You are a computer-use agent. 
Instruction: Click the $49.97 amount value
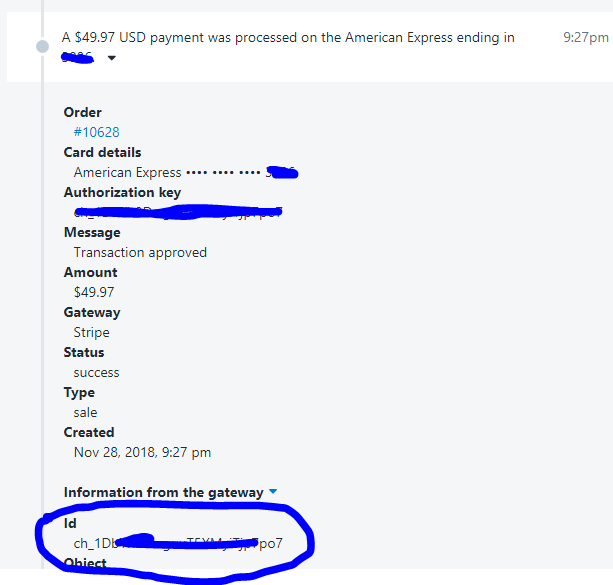pos(94,292)
